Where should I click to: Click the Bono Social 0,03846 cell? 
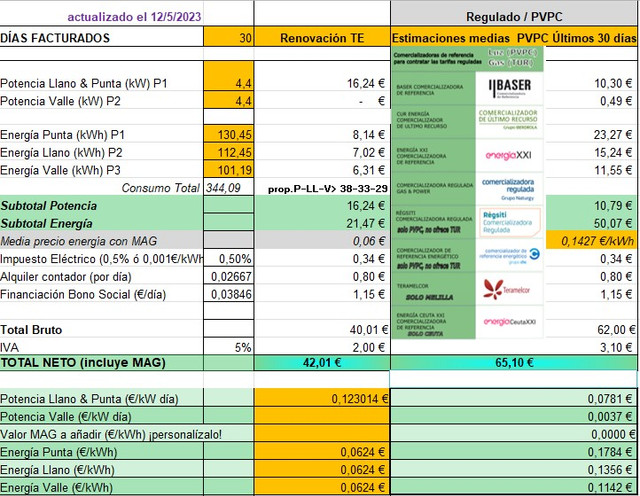229,294
